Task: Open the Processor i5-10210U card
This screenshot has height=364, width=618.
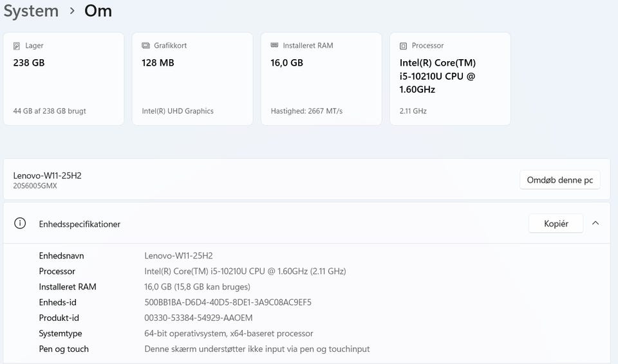Action: point(449,78)
